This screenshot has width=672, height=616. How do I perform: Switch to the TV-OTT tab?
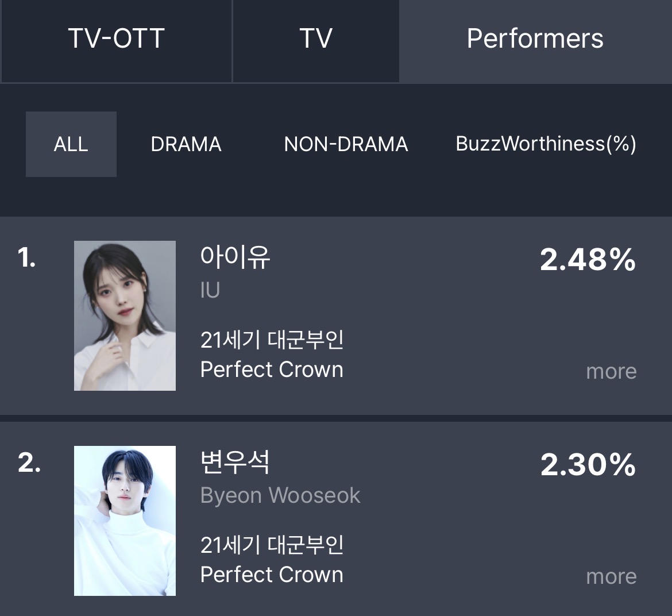(x=116, y=41)
